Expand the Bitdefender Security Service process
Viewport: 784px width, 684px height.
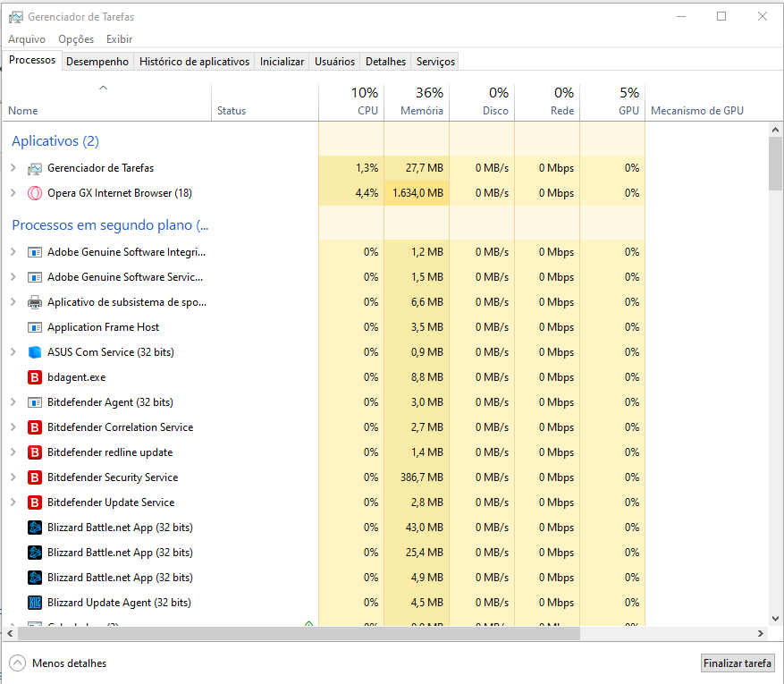click(13, 477)
